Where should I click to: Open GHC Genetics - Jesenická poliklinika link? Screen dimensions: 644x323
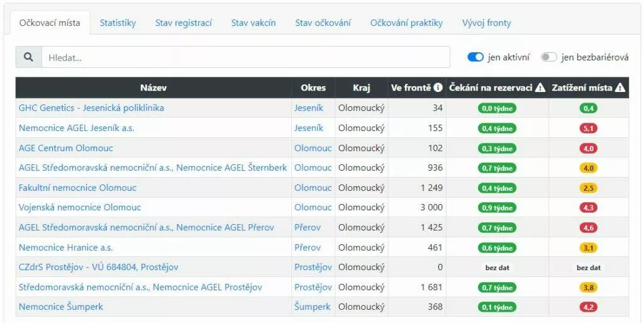91,108
